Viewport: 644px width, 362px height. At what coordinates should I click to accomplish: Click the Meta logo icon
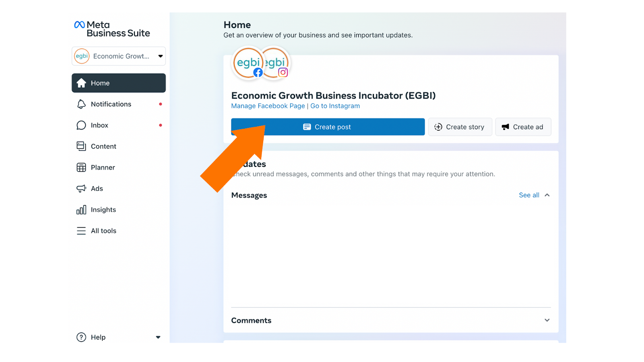coord(79,25)
